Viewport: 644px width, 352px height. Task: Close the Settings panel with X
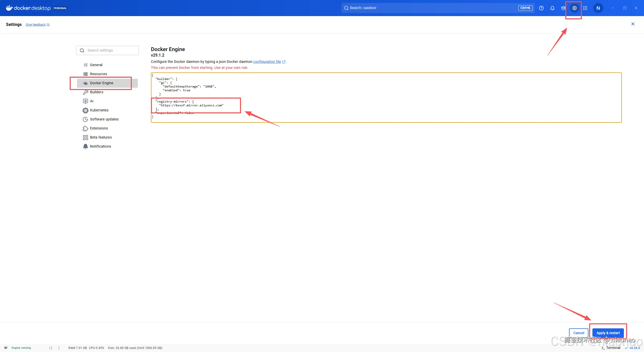(x=633, y=24)
